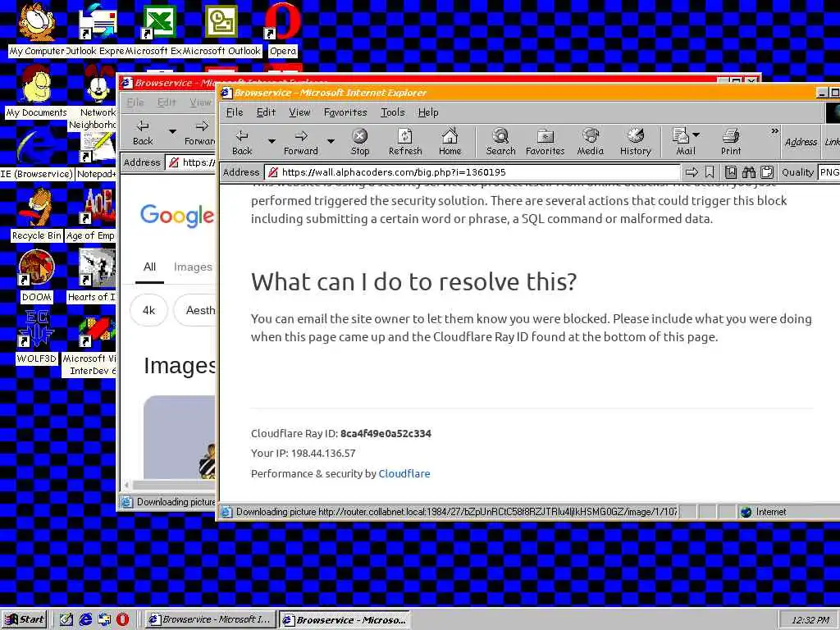The image size is (840, 630).
Task: Go to Home via toolbar icon
Action: [450, 142]
